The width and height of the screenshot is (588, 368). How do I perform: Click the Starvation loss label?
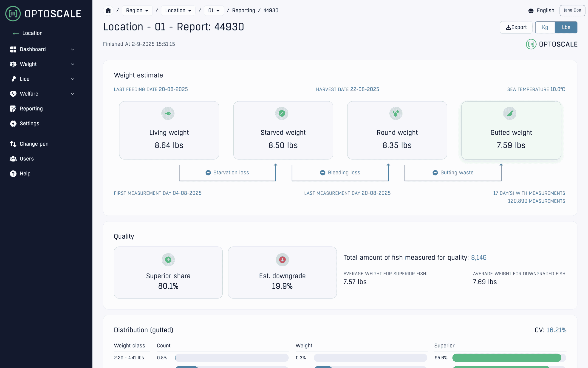coord(231,173)
